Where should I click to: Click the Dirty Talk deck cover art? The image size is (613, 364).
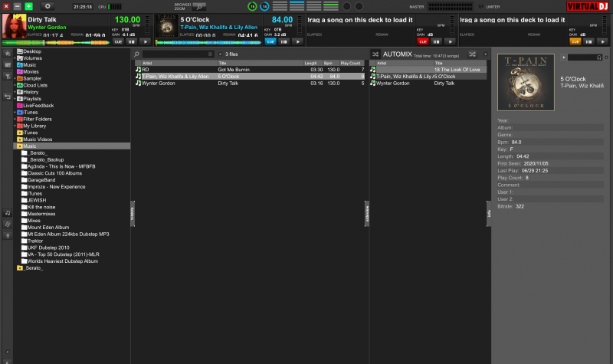14,26
